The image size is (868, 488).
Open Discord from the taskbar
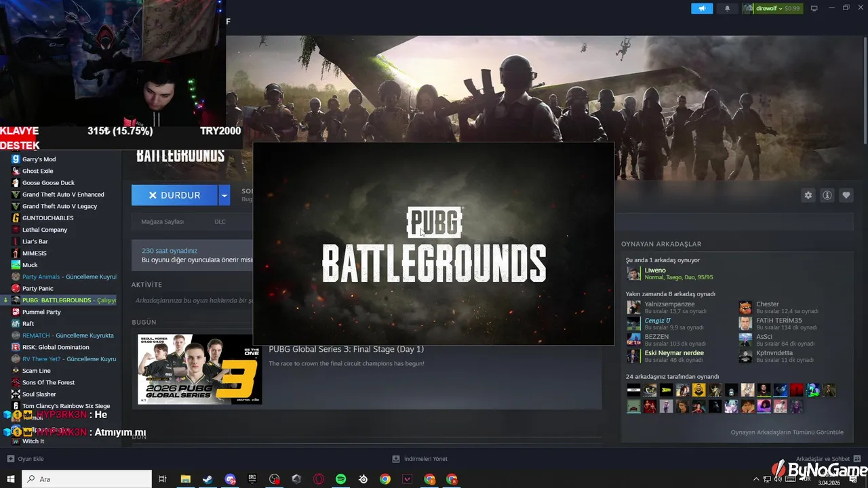pyautogui.click(x=230, y=479)
